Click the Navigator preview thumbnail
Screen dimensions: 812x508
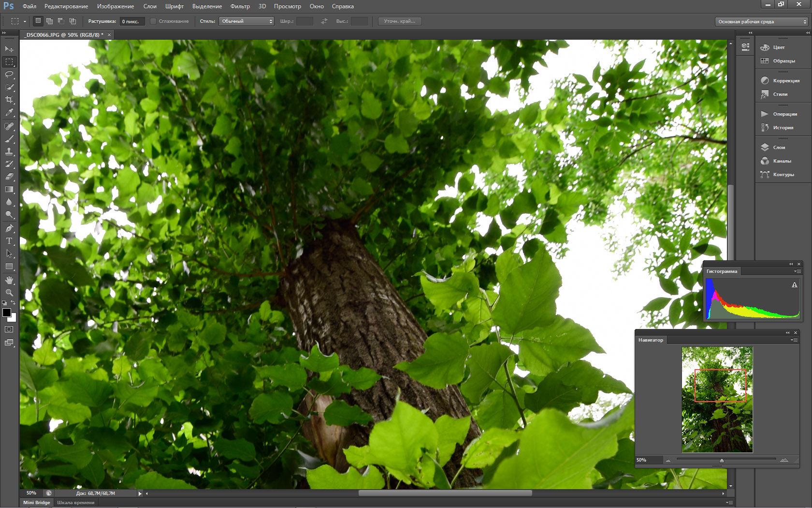(x=717, y=400)
